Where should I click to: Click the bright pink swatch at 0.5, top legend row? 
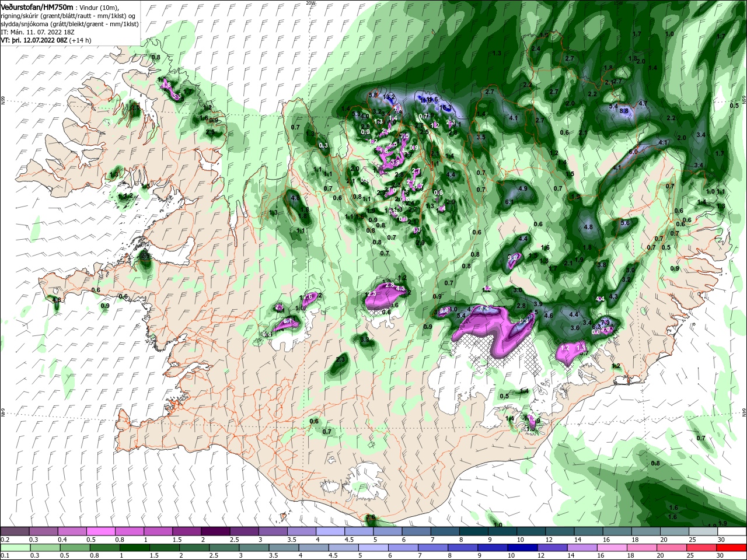coord(100,531)
